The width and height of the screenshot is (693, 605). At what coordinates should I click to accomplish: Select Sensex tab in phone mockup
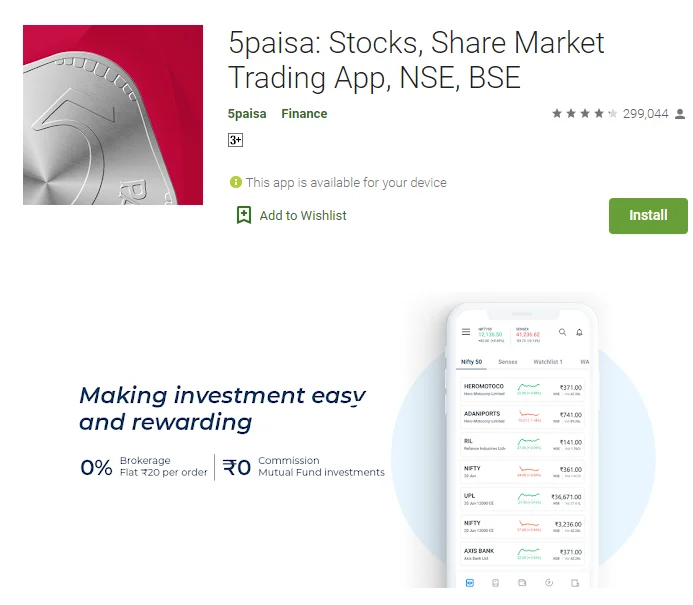[508, 362]
